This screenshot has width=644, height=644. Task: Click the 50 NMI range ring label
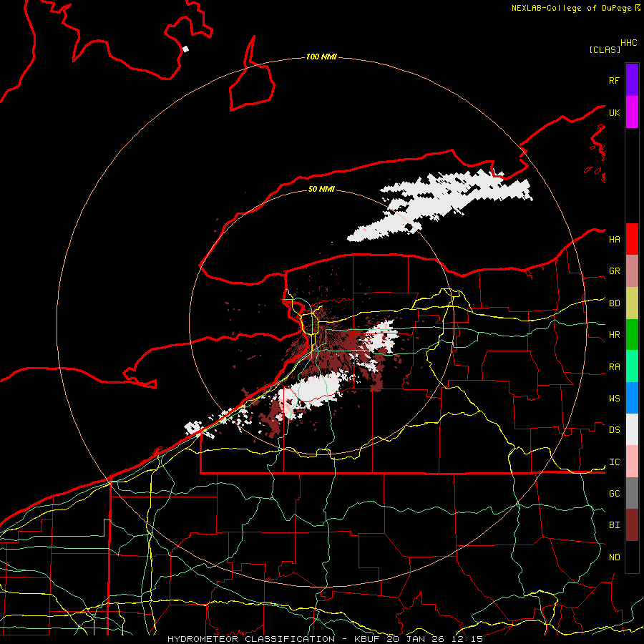pos(321,189)
